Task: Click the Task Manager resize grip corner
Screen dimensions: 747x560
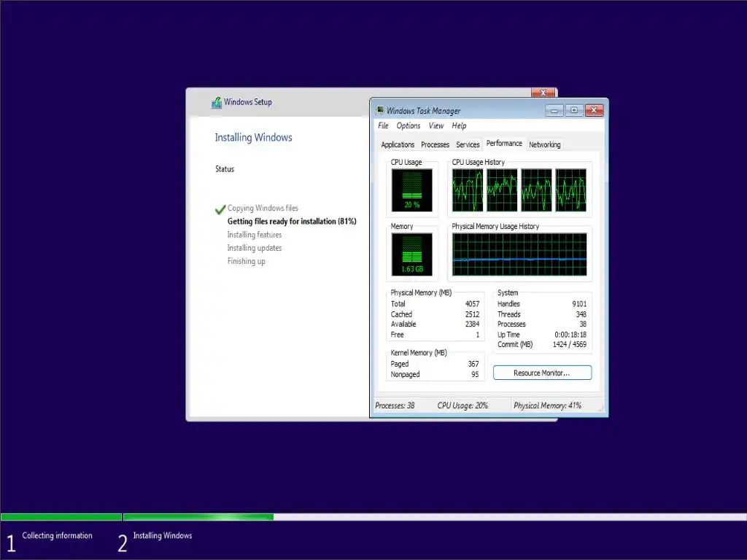Action: coord(601,408)
